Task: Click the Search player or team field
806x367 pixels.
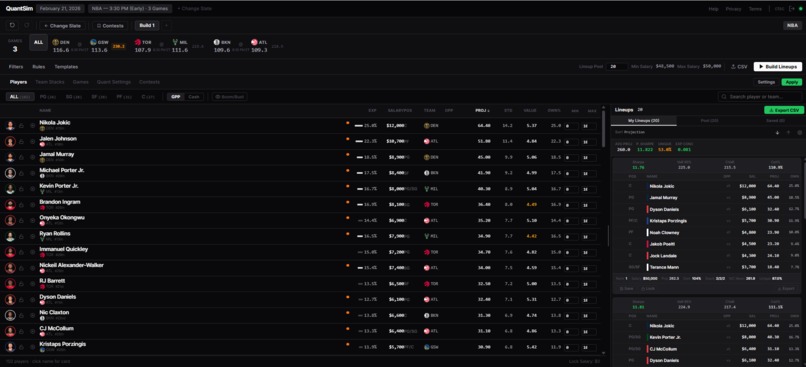Action: [x=760, y=97]
